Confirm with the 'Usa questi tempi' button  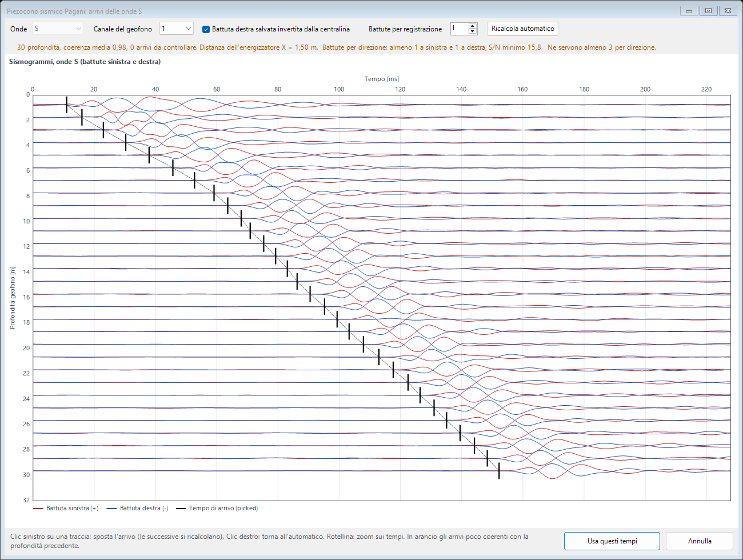point(612,541)
